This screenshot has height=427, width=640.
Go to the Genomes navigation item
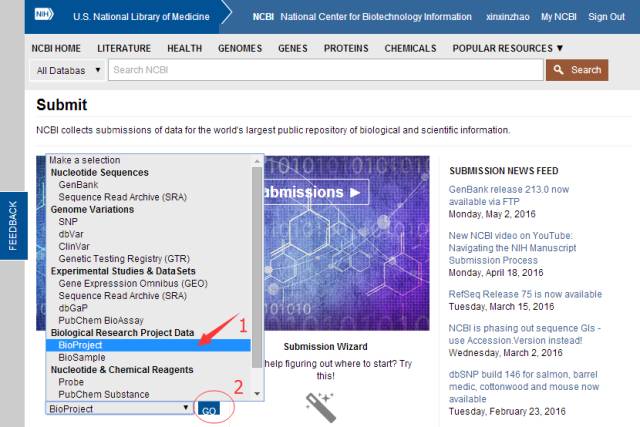(x=240, y=48)
